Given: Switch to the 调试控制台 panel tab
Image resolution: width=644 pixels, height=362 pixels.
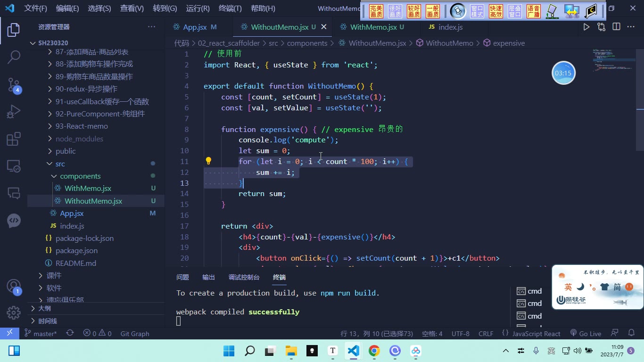Looking at the screenshot, I should pyautogui.click(x=244, y=277).
